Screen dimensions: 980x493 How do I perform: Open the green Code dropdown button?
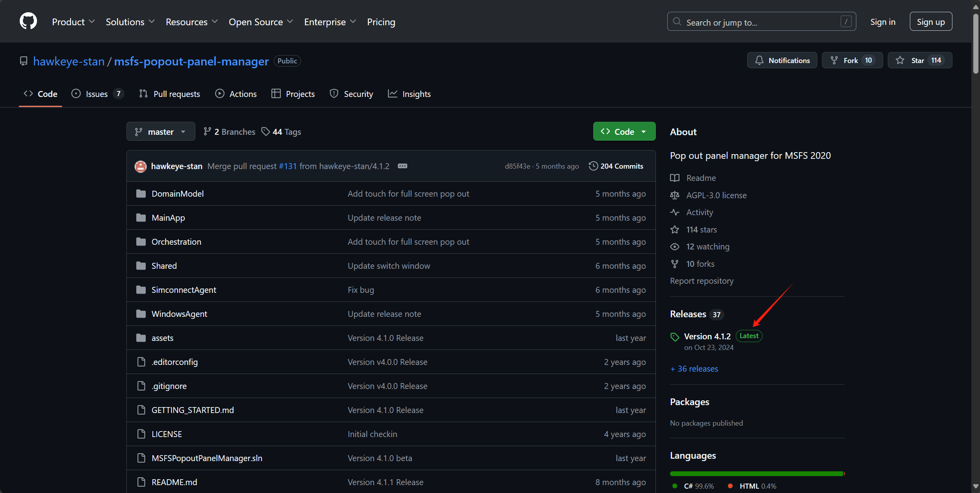(x=624, y=131)
